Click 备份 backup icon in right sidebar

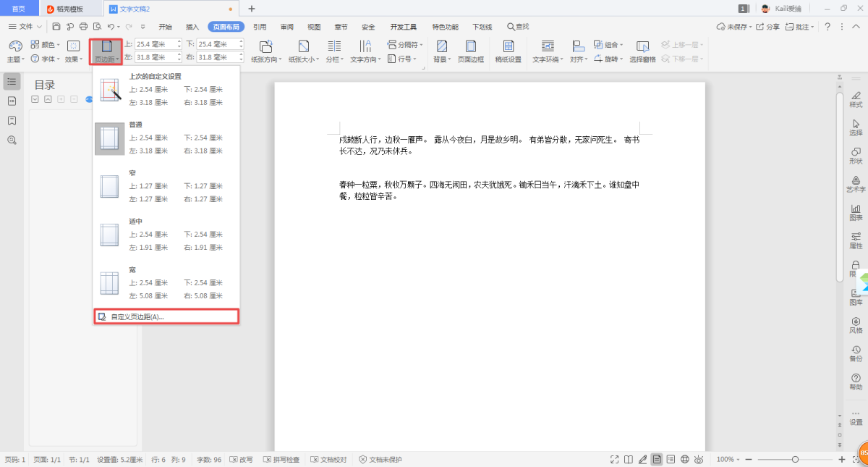[x=856, y=350]
